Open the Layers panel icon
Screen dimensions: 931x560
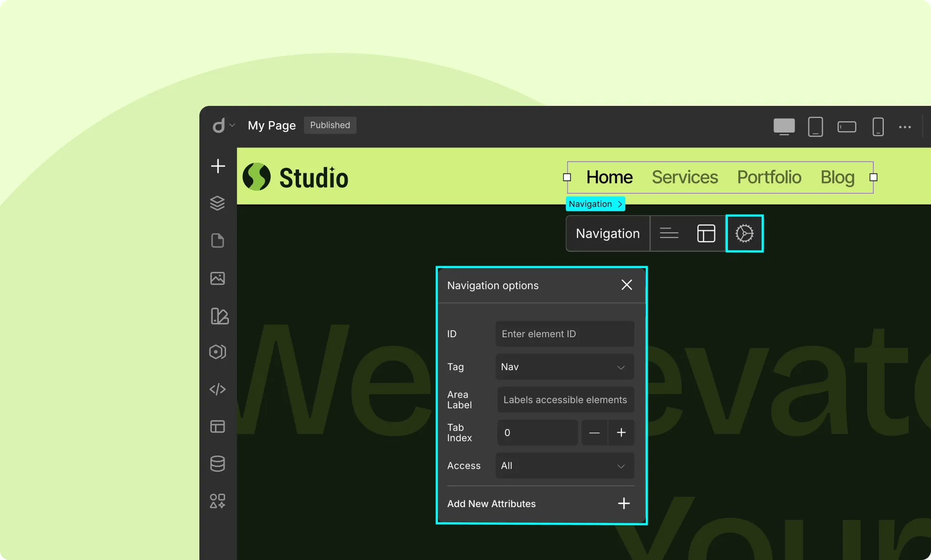tap(217, 203)
